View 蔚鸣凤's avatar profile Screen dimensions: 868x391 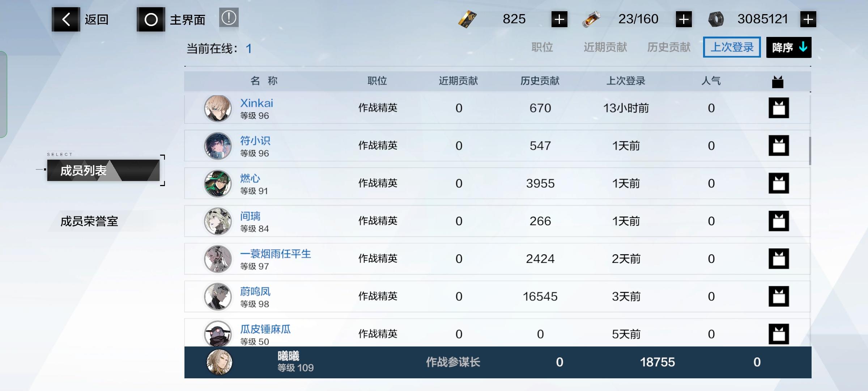218,297
